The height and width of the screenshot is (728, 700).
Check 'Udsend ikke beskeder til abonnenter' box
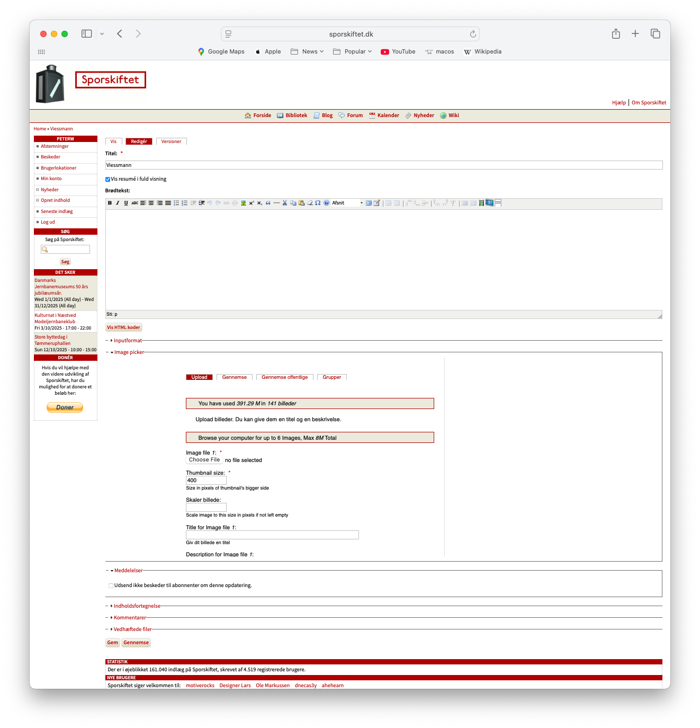[111, 585]
